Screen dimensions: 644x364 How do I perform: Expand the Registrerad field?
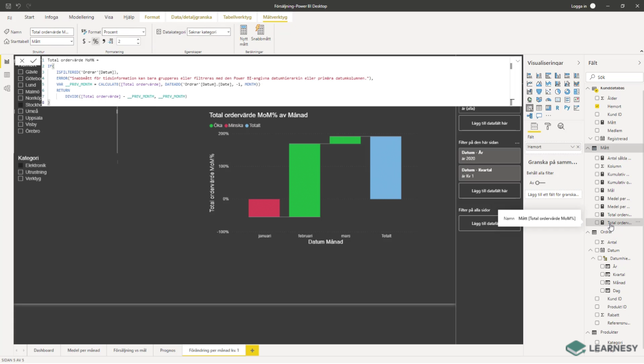coord(590,139)
